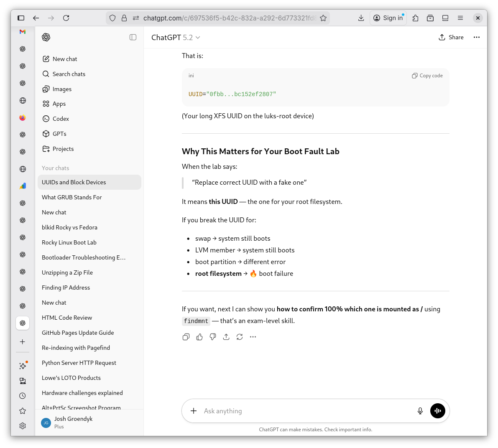Open the "What GRUB Stands For" chat
Viewport: 498px width, 448px height.
[x=72, y=197]
